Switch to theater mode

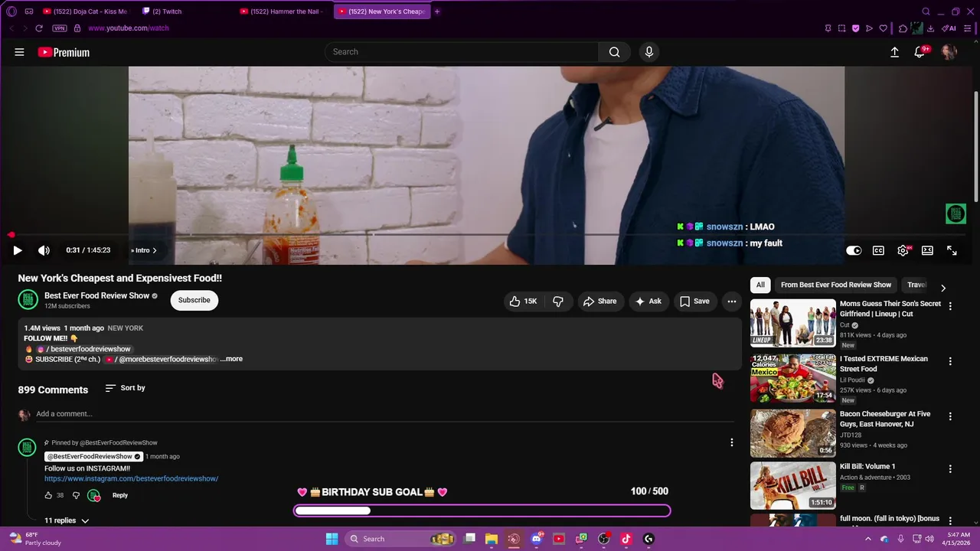[927, 250]
